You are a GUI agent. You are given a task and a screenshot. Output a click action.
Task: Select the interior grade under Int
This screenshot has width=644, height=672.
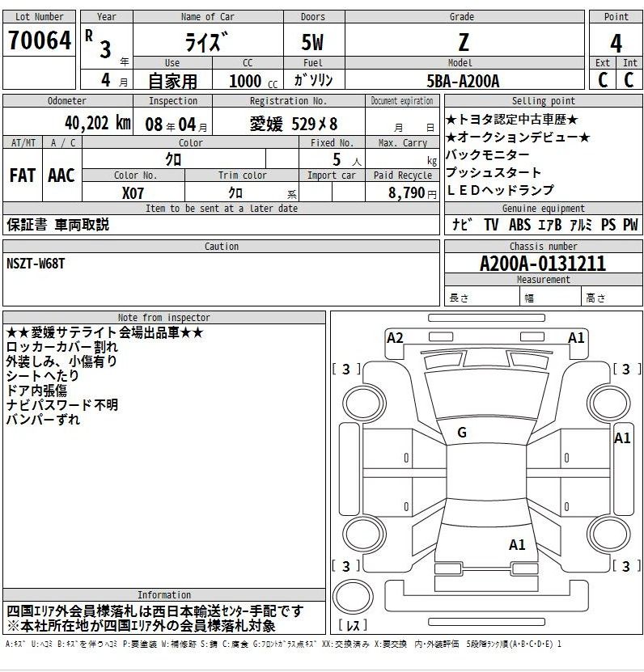tap(629, 80)
